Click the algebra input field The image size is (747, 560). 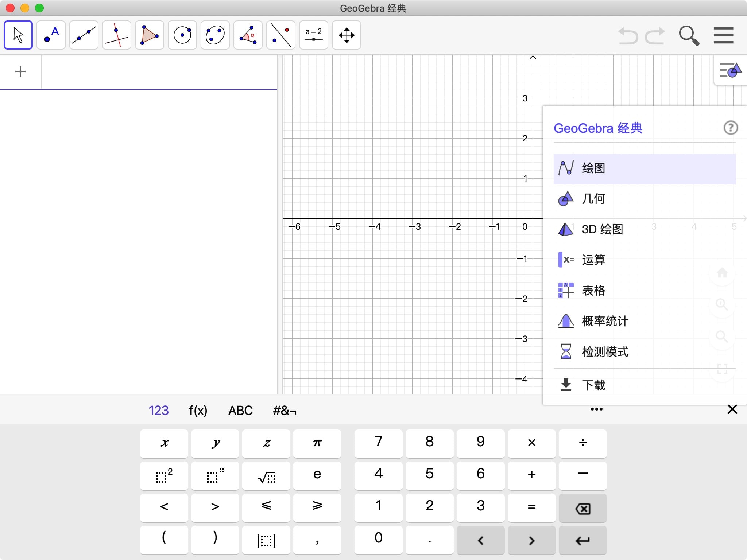[x=159, y=71]
